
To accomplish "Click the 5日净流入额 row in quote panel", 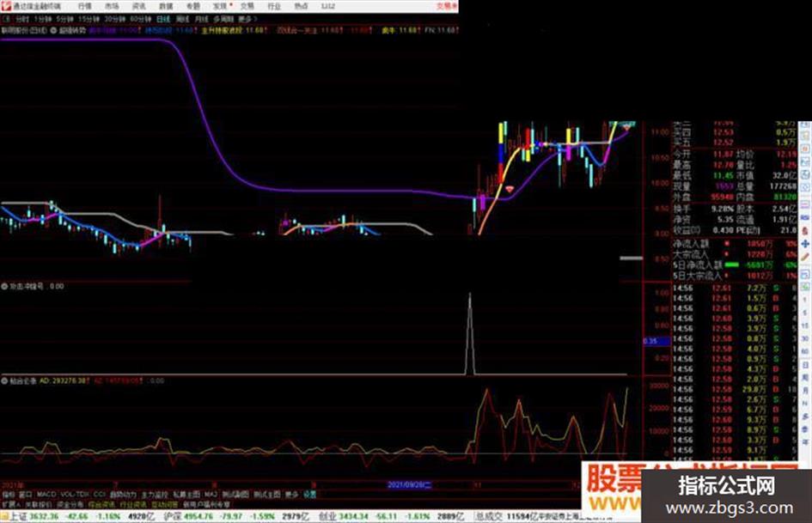I will (735, 265).
